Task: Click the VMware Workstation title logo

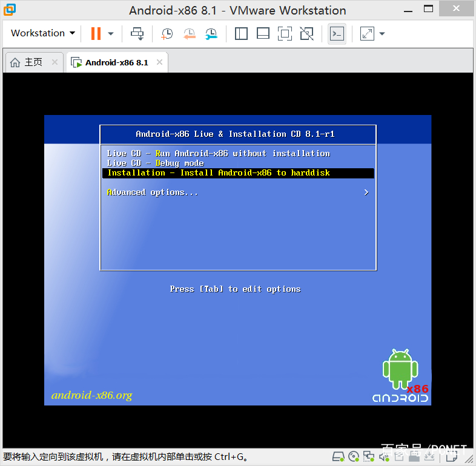Action: [x=10, y=10]
